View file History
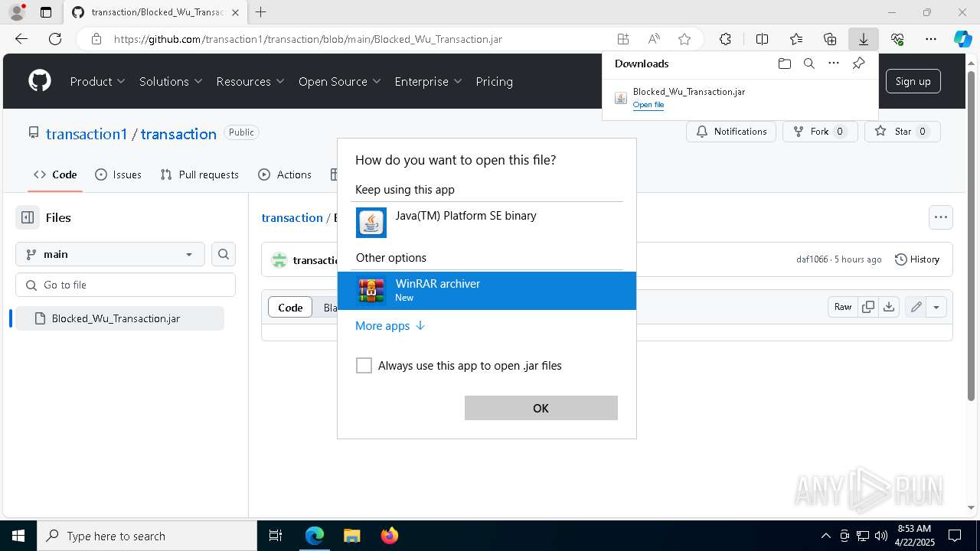 click(917, 259)
